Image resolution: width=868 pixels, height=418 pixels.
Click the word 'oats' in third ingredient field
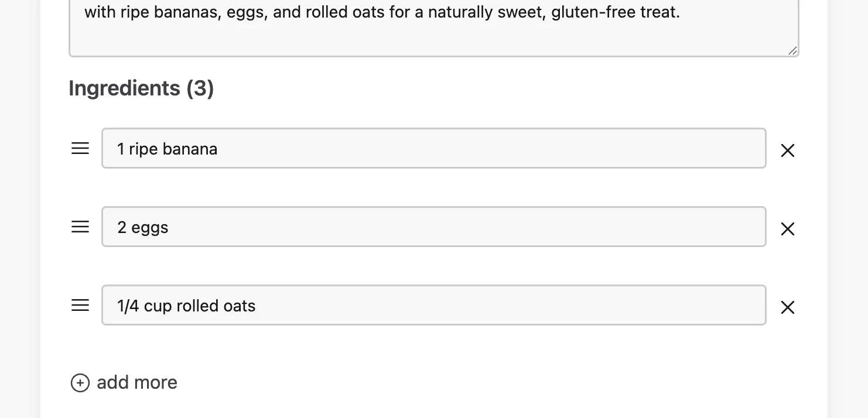pos(240,306)
